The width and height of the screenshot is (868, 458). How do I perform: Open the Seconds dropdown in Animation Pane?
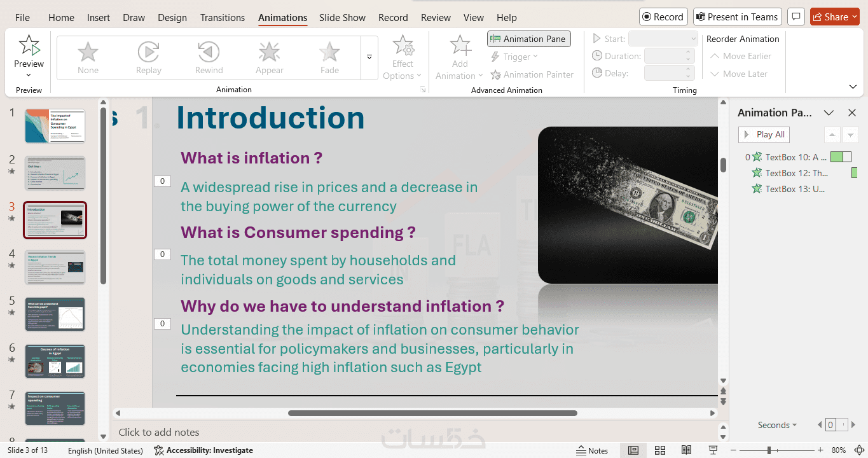pyautogui.click(x=777, y=425)
